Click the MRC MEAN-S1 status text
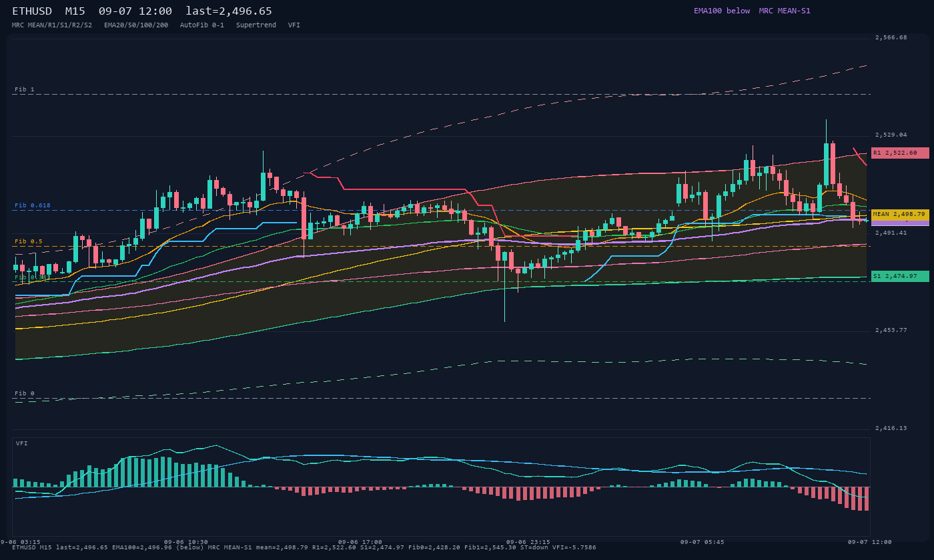Viewport: 934px width, 560px height. click(785, 11)
